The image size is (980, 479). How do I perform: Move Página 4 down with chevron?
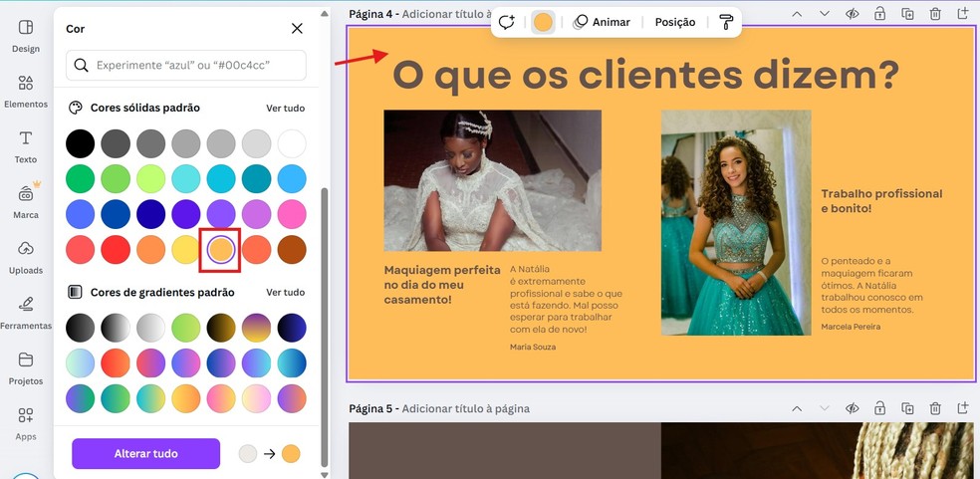pos(824,14)
